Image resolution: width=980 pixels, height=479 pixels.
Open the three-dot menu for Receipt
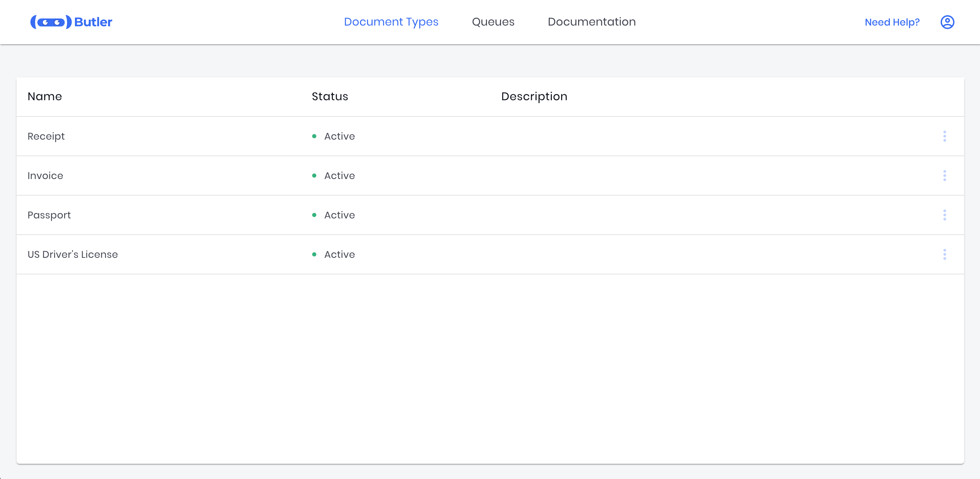tap(945, 136)
